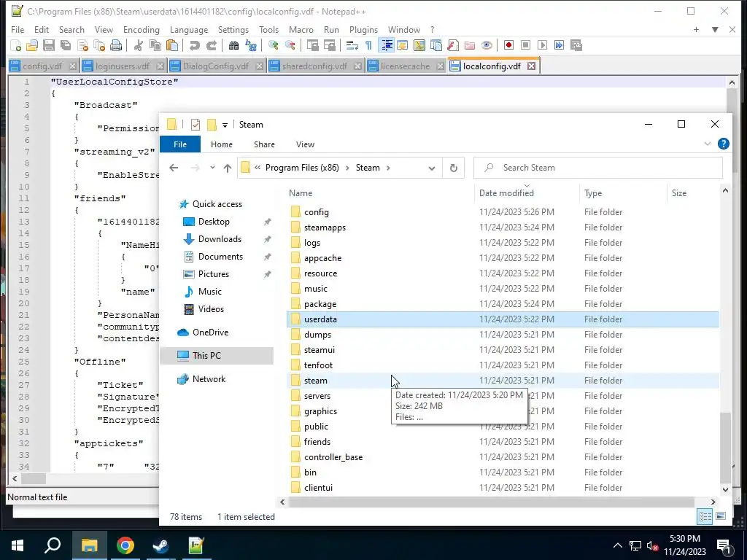Click the Save recorded macro icon
The height and width of the screenshot is (560, 747).
(576, 45)
